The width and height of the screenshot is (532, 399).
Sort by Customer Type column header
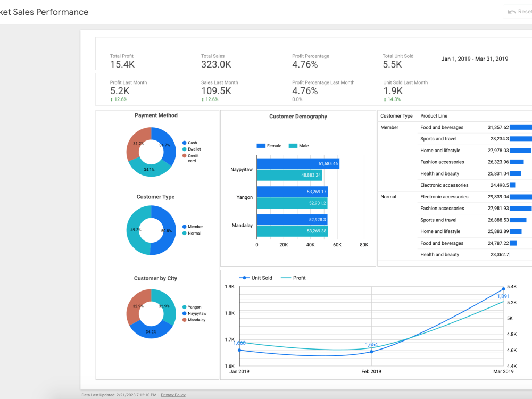(396, 116)
